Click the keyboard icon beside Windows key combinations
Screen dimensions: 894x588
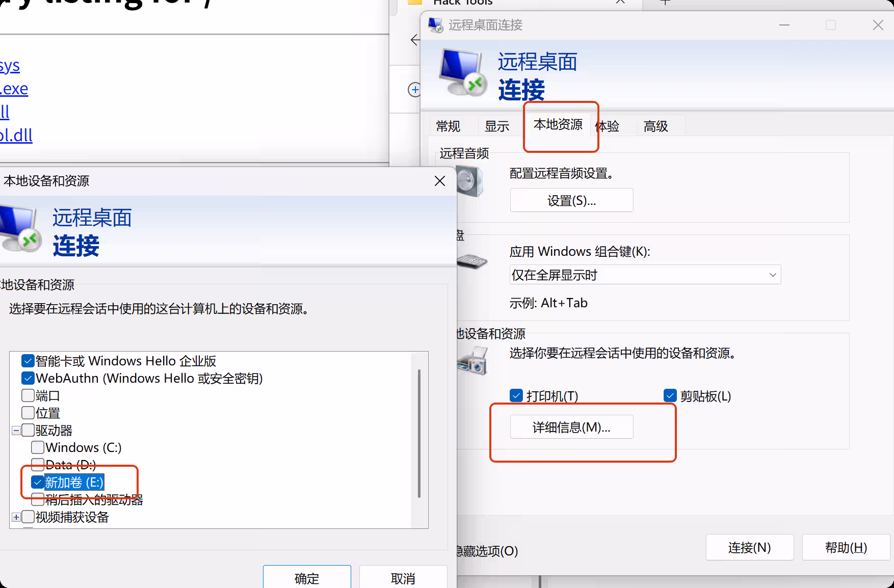tap(471, 261)
